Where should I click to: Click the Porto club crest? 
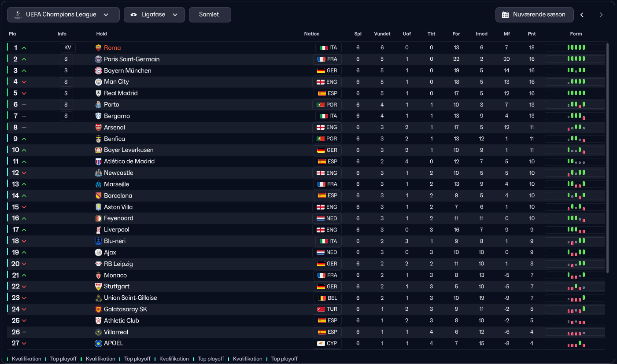pos(99,105)
